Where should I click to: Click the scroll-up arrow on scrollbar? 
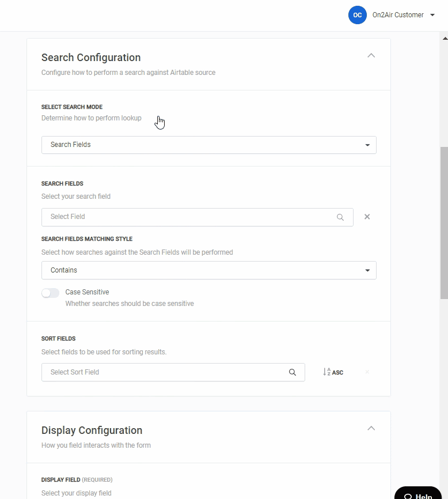tap(444, 37)
